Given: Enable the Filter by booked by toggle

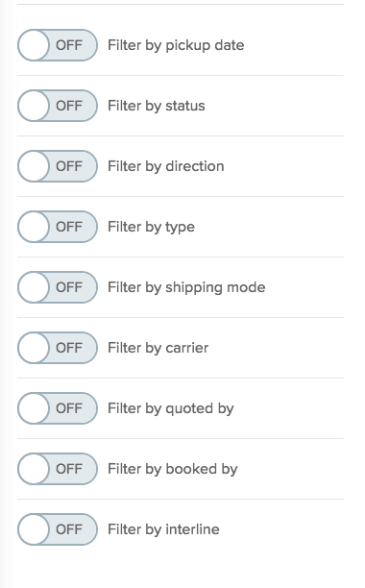Looking at the screenshot, I should coord(58,469).
